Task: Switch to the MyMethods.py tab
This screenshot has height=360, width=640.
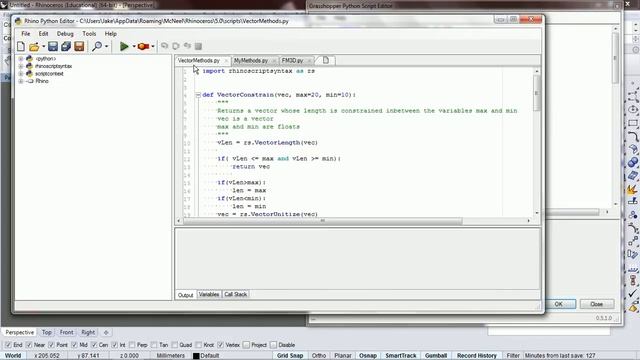Action: (251, 60)
